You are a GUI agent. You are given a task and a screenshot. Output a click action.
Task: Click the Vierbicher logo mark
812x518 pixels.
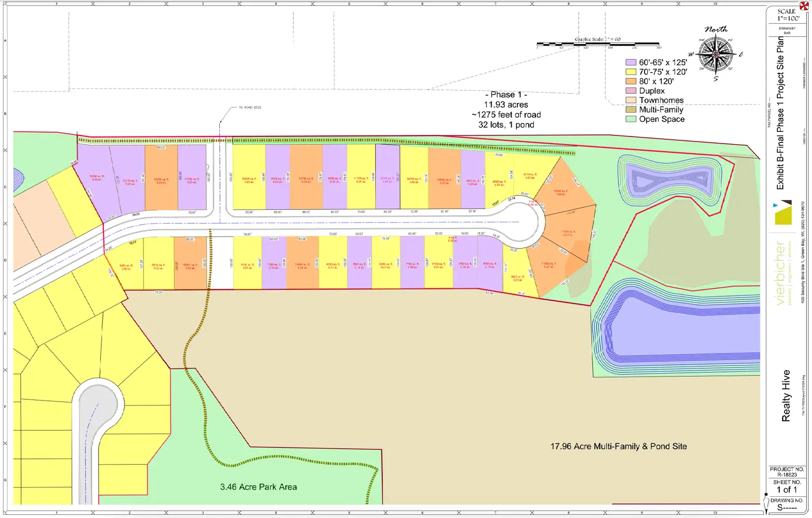click(x=783, y=212)
